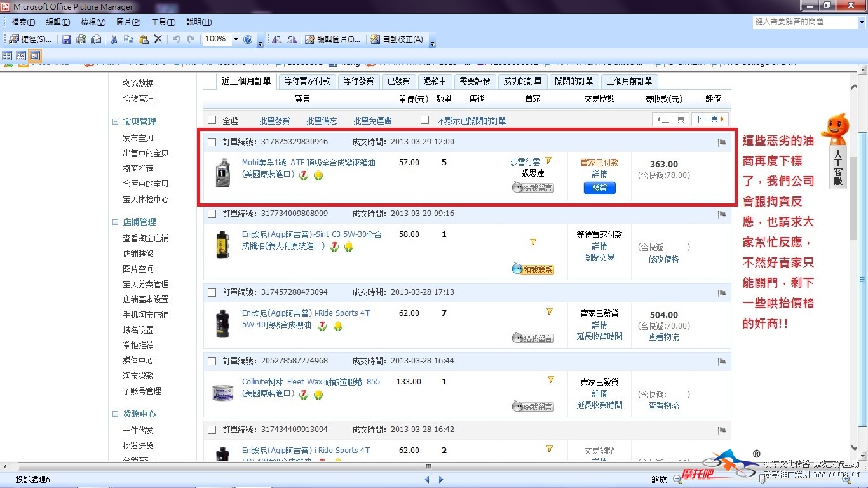Click the Redo arrow icon

[x=191, y=39]
